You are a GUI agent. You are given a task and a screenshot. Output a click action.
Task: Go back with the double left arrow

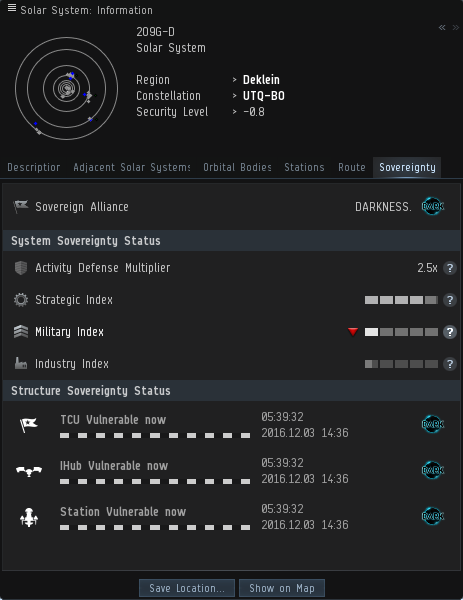(442, 28)
